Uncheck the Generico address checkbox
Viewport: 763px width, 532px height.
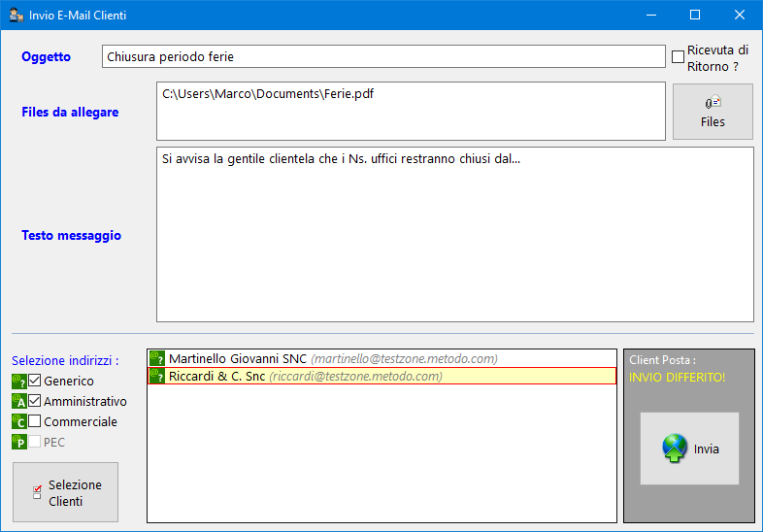(x=35, y=381)
